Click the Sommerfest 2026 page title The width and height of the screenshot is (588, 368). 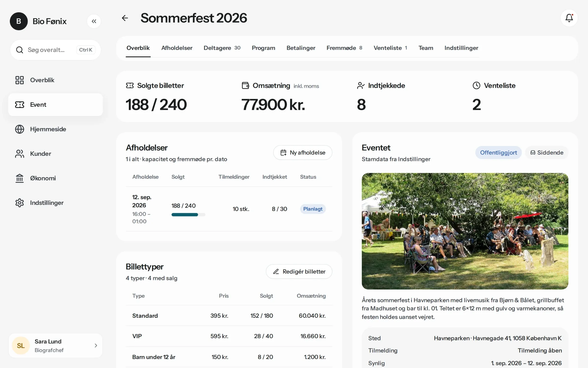point(194,18)
